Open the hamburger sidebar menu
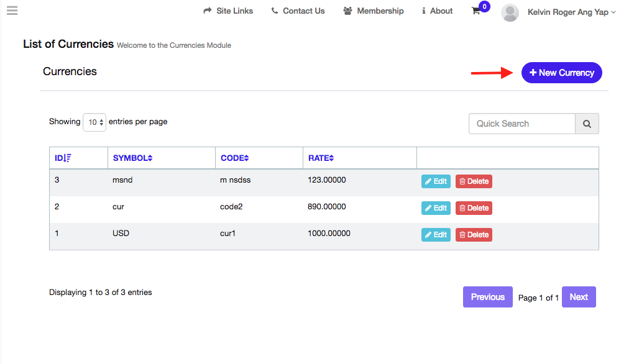This screenshot has height=364, width=634. tap(12, 11)
